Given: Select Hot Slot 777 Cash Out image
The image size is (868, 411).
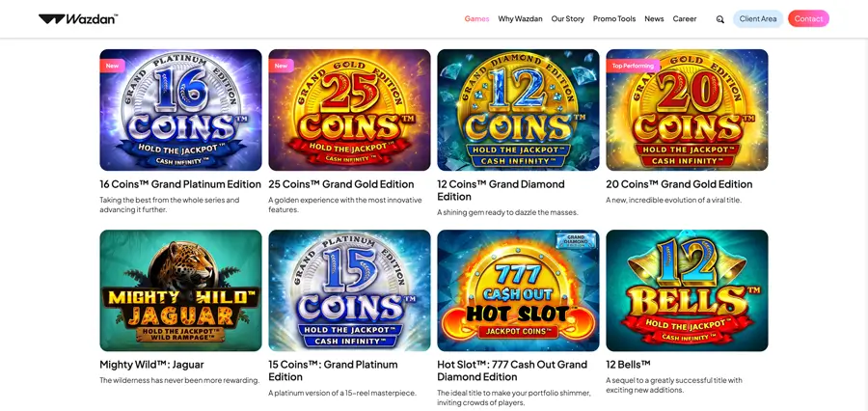Looking at the screenshot, I should click(x=518, y=290).
